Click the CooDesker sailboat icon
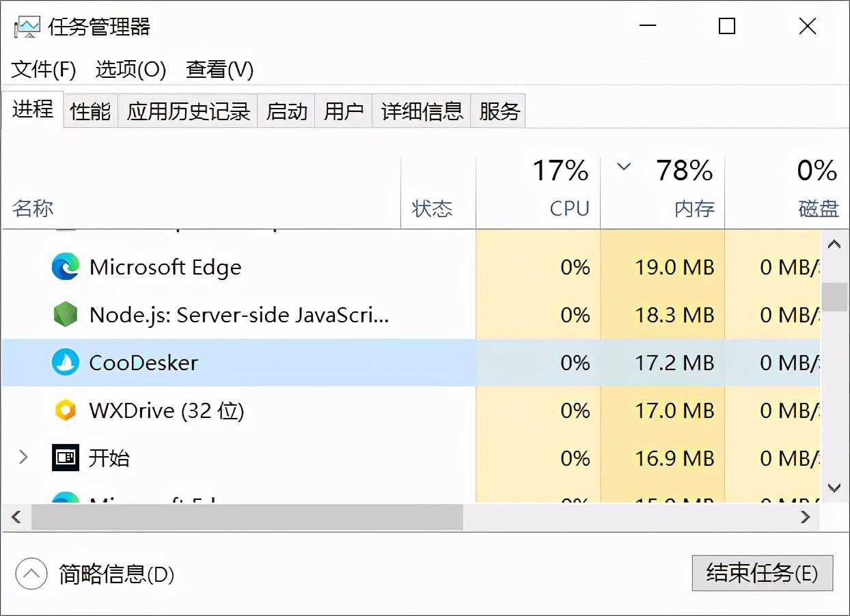 (64, 363)
